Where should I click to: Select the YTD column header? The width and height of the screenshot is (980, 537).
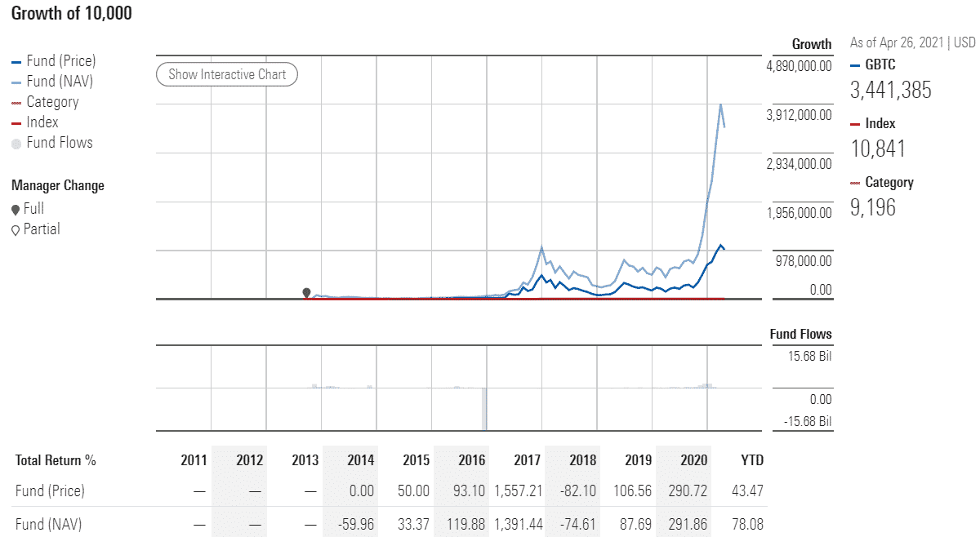point(753,459)
